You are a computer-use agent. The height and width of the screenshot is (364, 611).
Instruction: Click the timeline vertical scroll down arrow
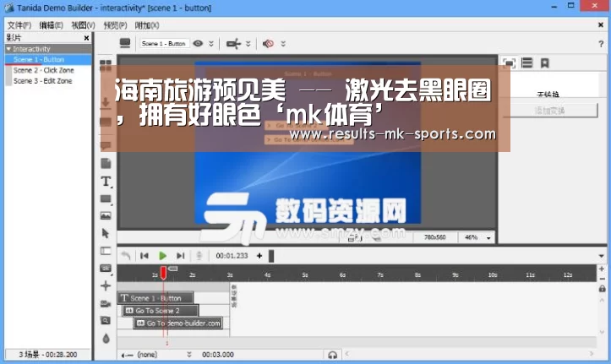[x=602, y=332]
